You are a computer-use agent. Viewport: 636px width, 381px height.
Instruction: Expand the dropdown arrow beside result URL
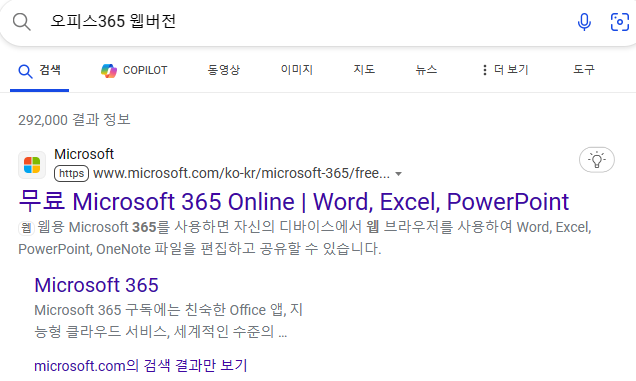(x=398, y=174)
